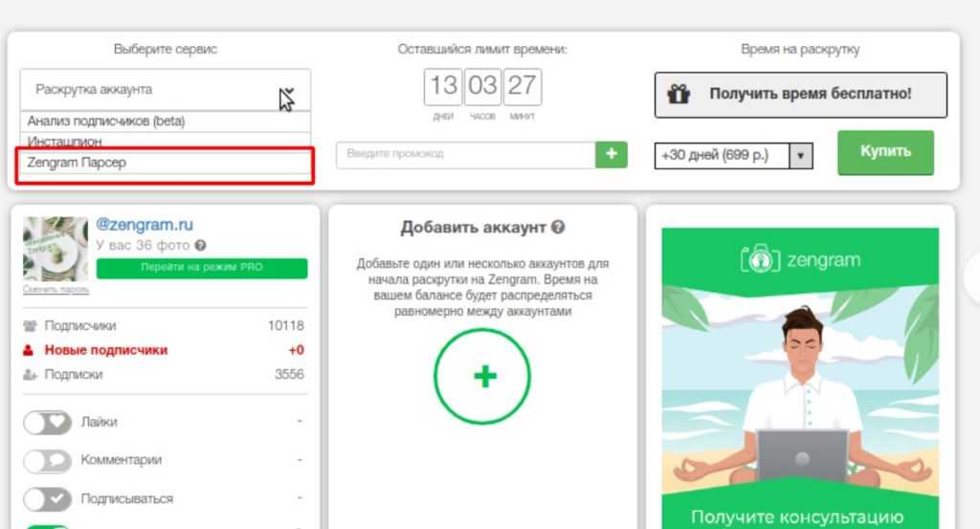Click the zengram.ru profile thumbnail
The height and width of the screenshot is (529, 980).
coord(56,250)
